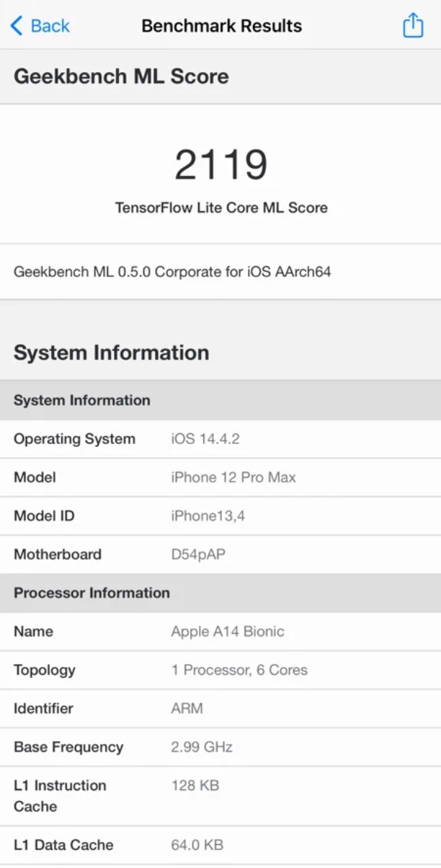The height and width of the screenshot is (868, 441).
Task: Tap the Benchmark Results title
Action: [221, 26]
